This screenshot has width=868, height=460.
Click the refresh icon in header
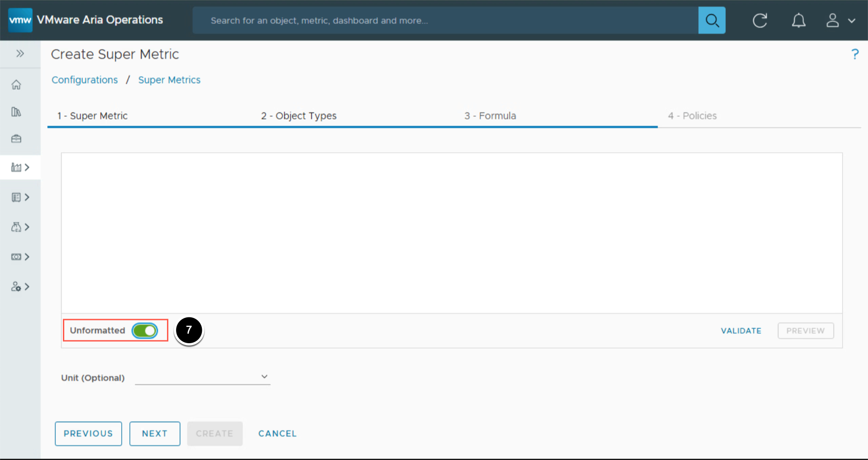(760, 20)
